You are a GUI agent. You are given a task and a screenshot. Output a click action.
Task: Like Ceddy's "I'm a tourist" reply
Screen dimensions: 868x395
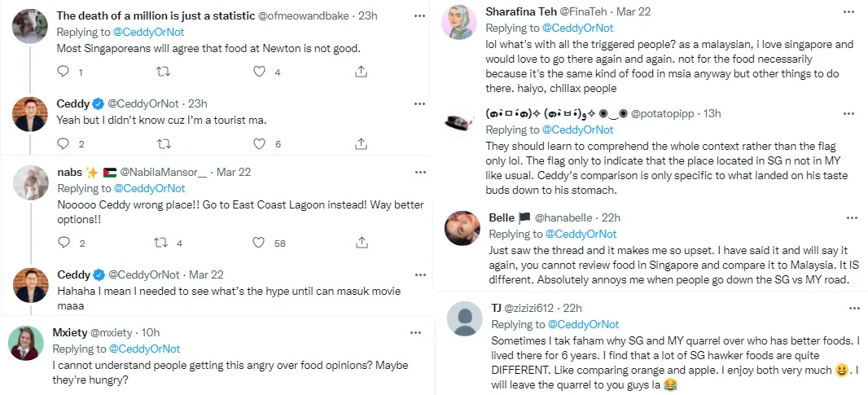pos(260,144)
